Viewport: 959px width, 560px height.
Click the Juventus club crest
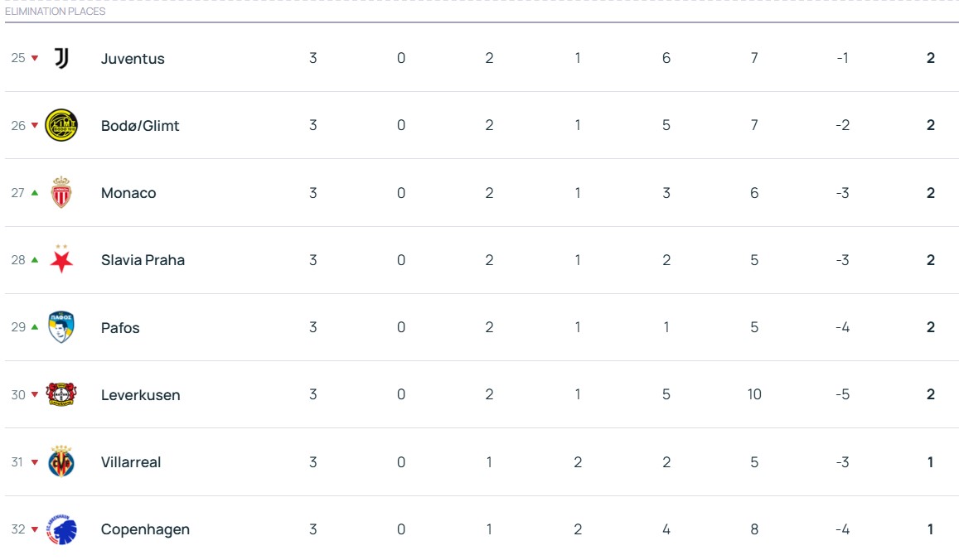click(61, 58)
